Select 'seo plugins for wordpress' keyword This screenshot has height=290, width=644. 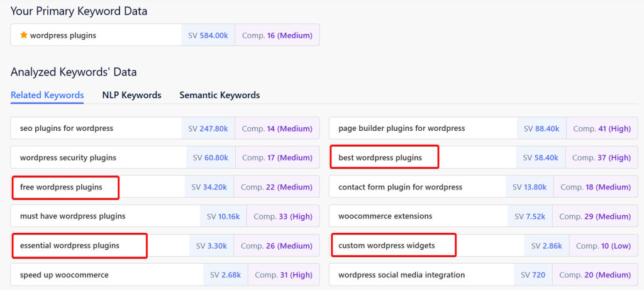pos(67,128)
